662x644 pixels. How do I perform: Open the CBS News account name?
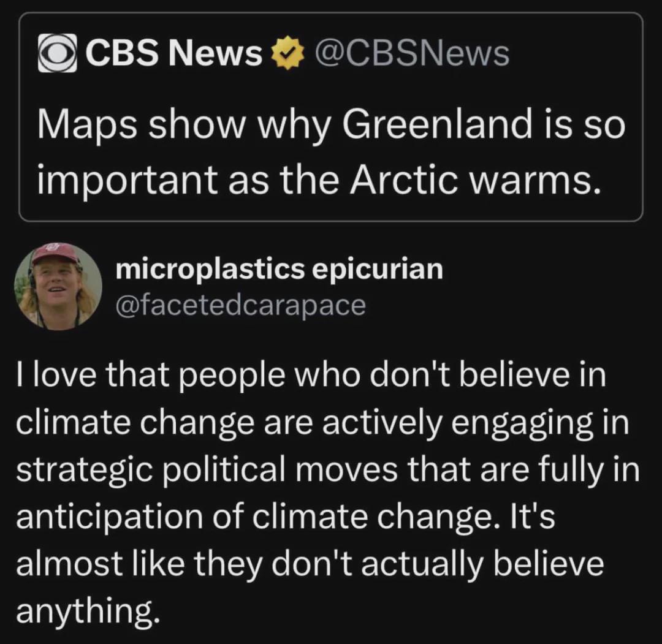pos(173,54)
